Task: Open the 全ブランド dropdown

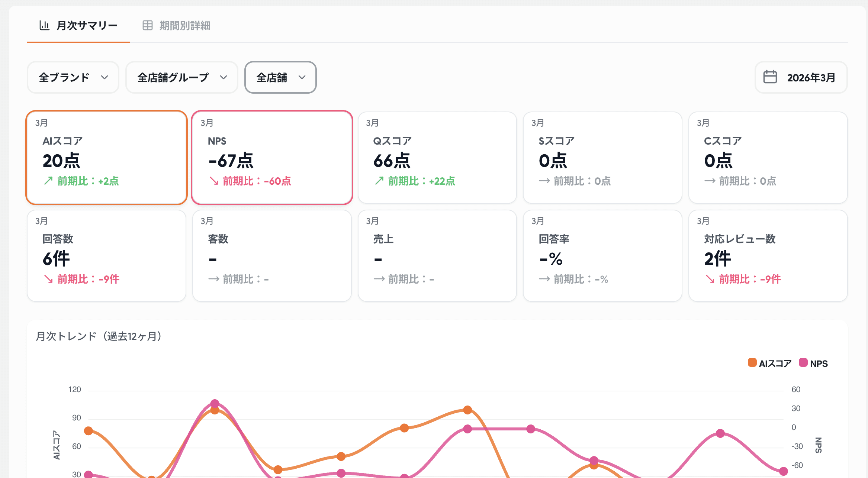Action: point(73,77)
